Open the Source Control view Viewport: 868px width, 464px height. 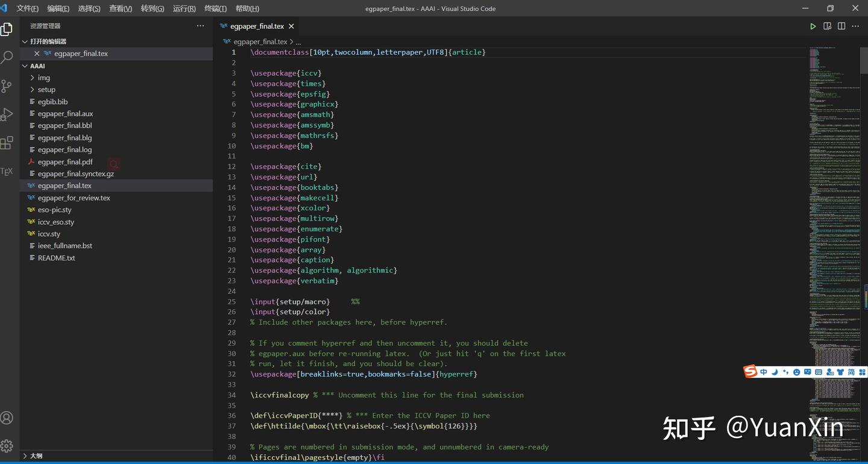(x=7, y=86)
